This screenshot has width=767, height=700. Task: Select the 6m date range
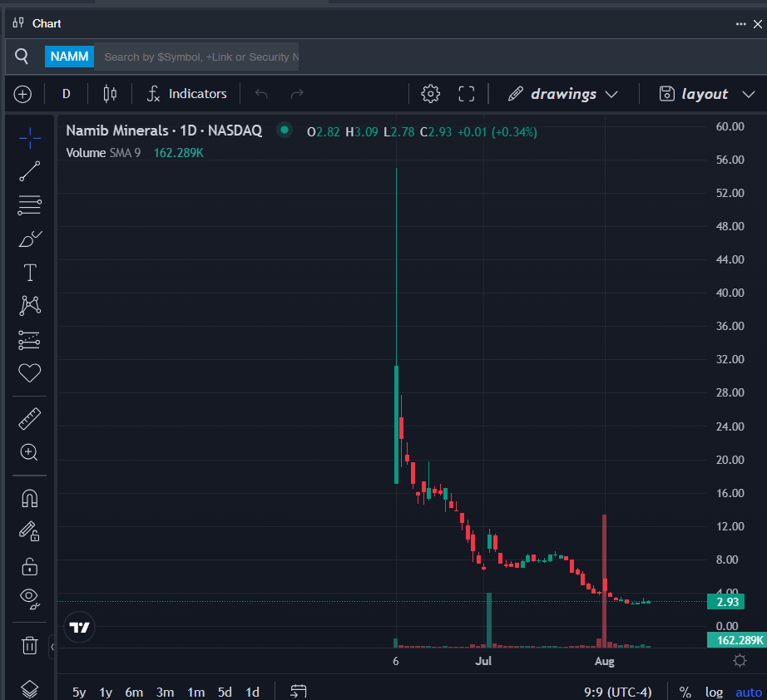tap(134, 693)
